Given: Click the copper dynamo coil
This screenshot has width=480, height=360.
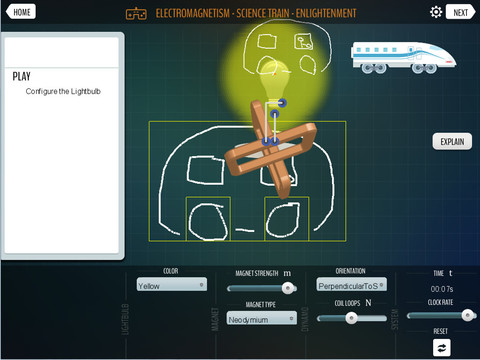Looking at the screenshot, I should tap(271, 149).
